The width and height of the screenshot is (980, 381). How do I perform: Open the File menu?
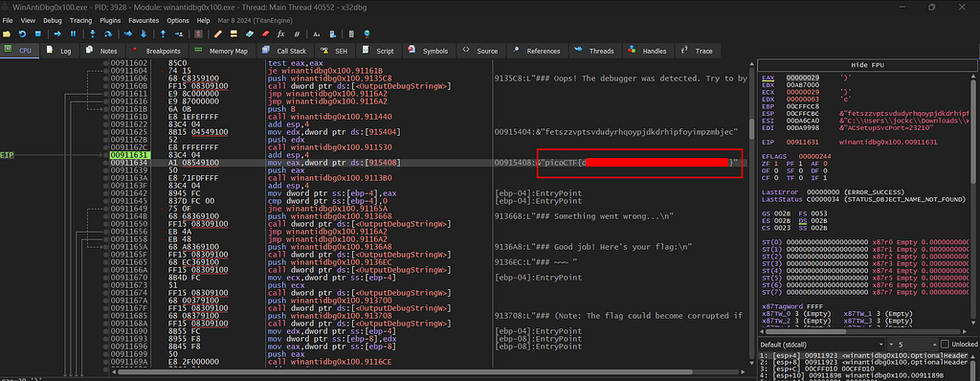click(x=8, y=21)
